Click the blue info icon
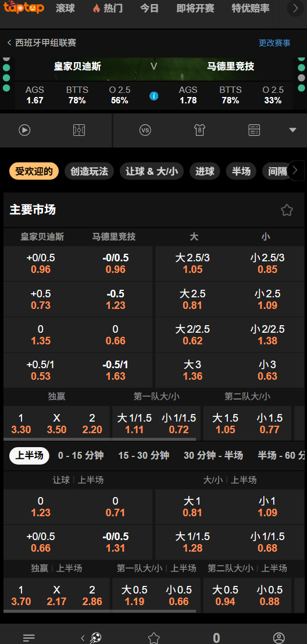Image resolution: width=307 pixels, height=644 pixels. pyautogui.click(x=153, y=96)
